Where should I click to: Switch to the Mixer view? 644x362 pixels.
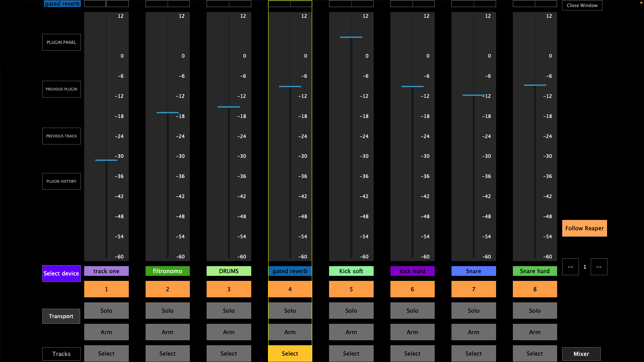pyautogui.click(x=581, y=354)
